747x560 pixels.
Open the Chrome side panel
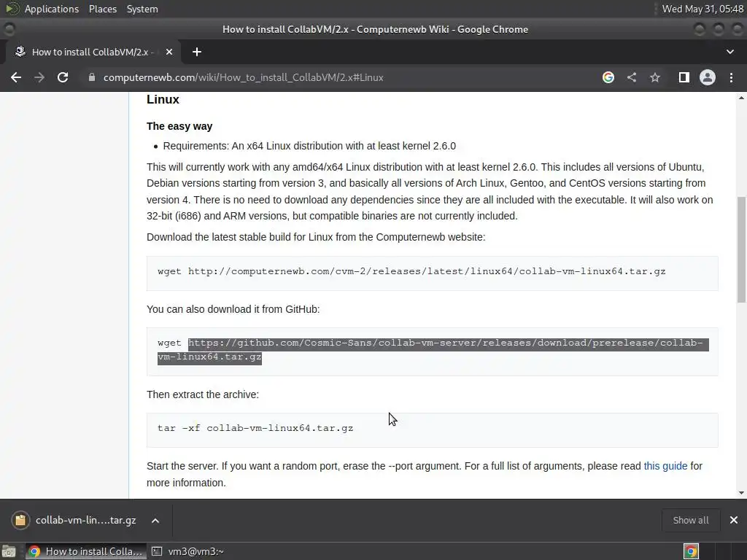684,77
